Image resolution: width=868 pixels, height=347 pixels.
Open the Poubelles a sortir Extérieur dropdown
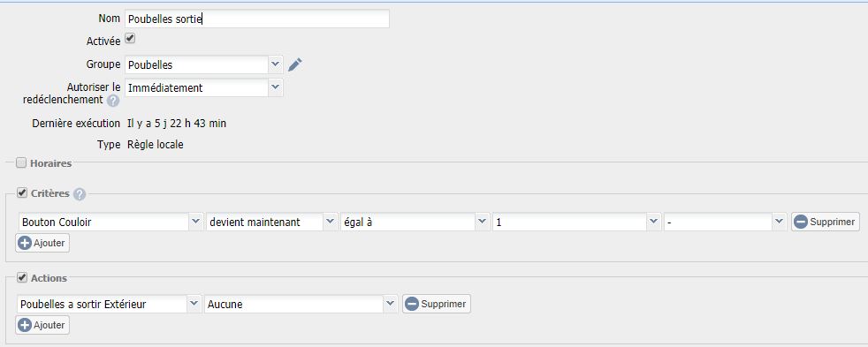tap(109, 304)
